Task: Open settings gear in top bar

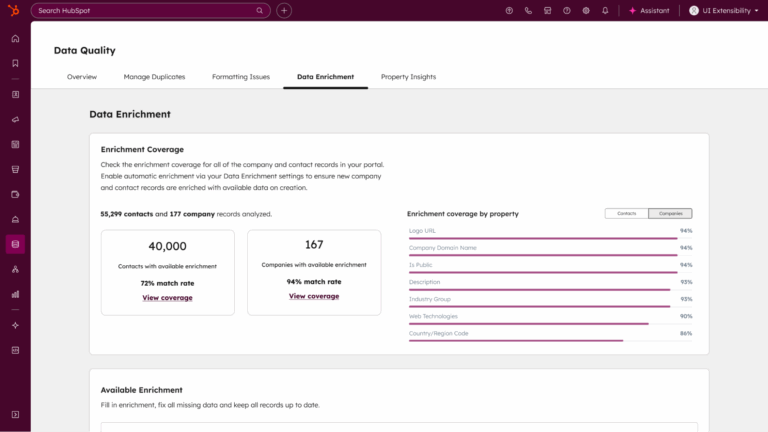Action: [586, 10]
